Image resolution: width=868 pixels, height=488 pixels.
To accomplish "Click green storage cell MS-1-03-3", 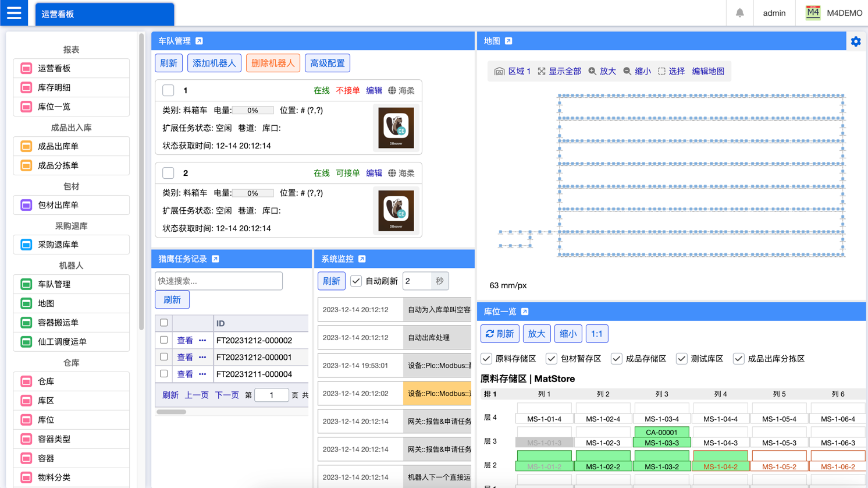I will point(661,443).
